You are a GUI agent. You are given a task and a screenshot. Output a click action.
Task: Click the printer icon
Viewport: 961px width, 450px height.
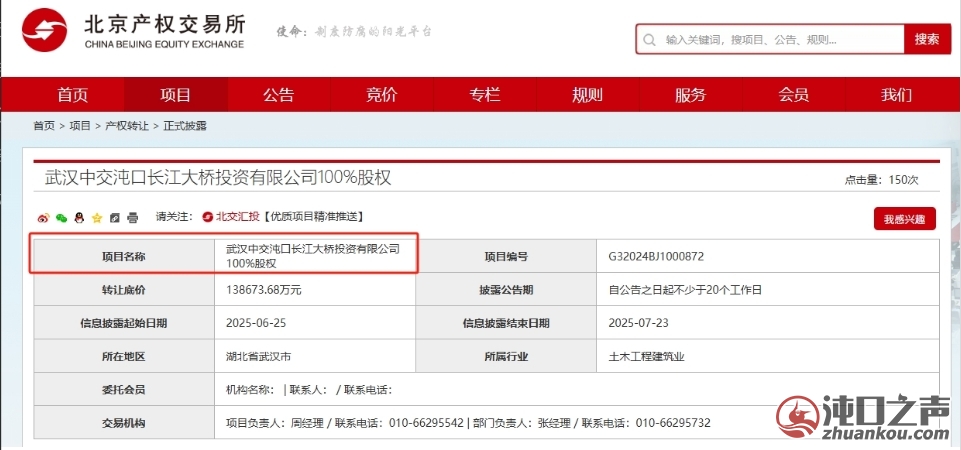132,218
